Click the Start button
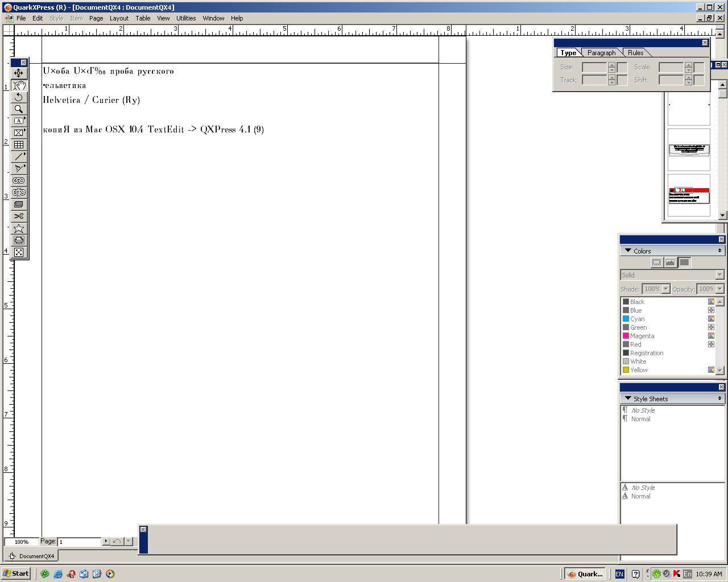This screenshot has height=582, width=728. 16,573
